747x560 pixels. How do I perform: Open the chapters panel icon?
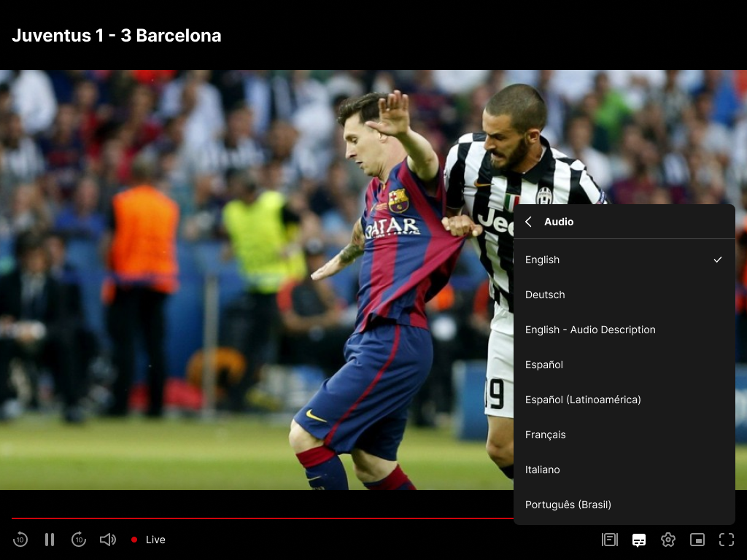coord(610,540)
